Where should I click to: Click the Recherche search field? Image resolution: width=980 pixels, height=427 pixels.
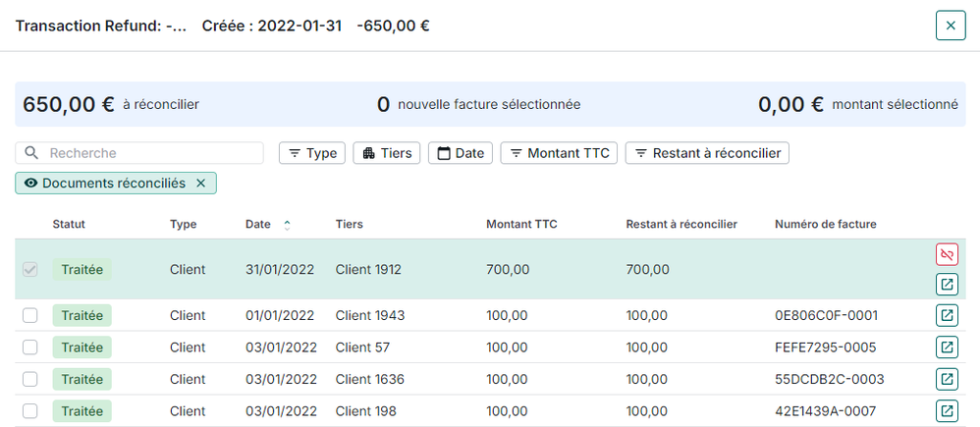(147, 153)
